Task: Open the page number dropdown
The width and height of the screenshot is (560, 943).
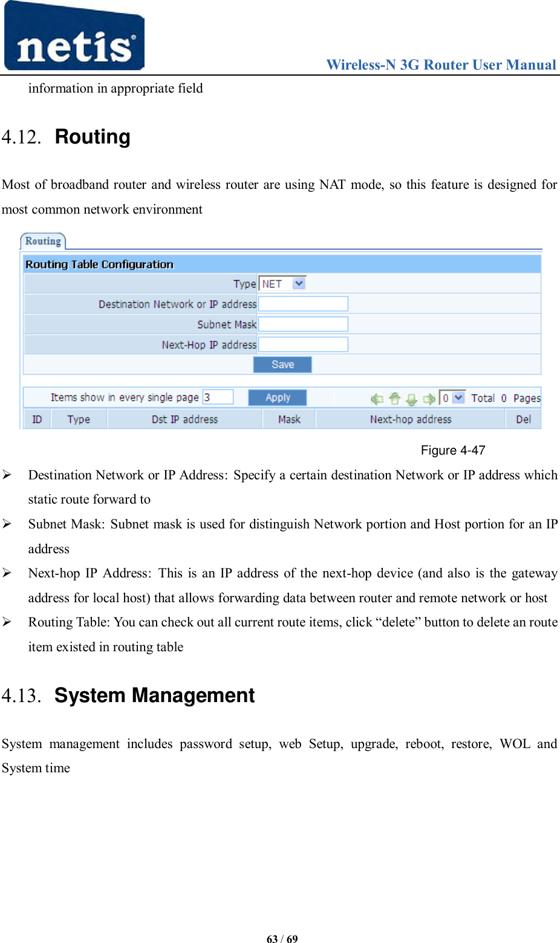Action: click(452, 398)
